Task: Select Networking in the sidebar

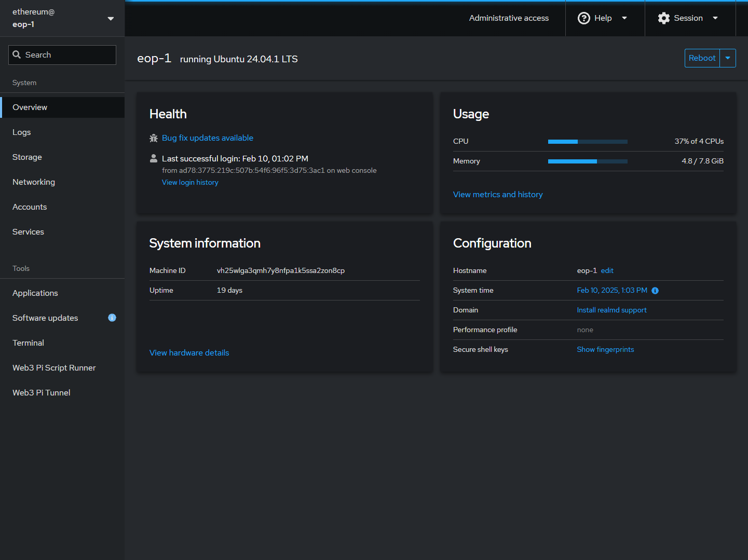Action: (x=34, y=182)
